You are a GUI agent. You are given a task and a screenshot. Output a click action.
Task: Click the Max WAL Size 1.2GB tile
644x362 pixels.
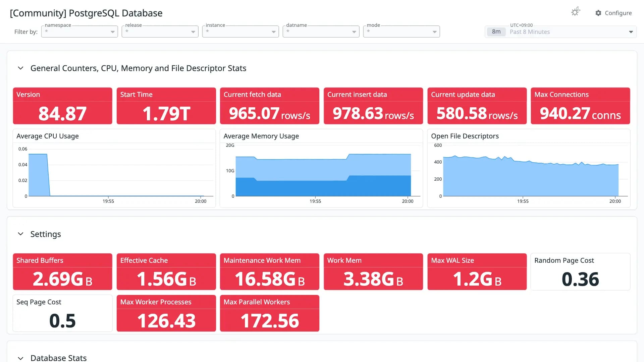click(x=477, y=272)
